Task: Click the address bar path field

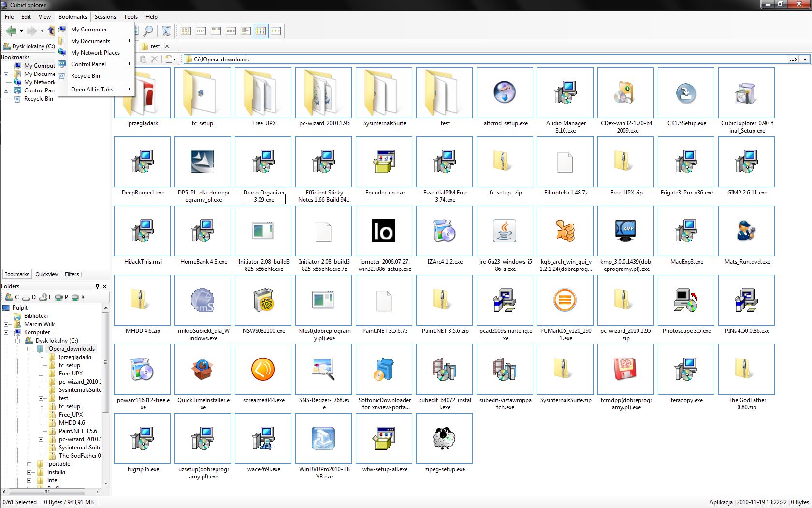Action: (486, 60)
